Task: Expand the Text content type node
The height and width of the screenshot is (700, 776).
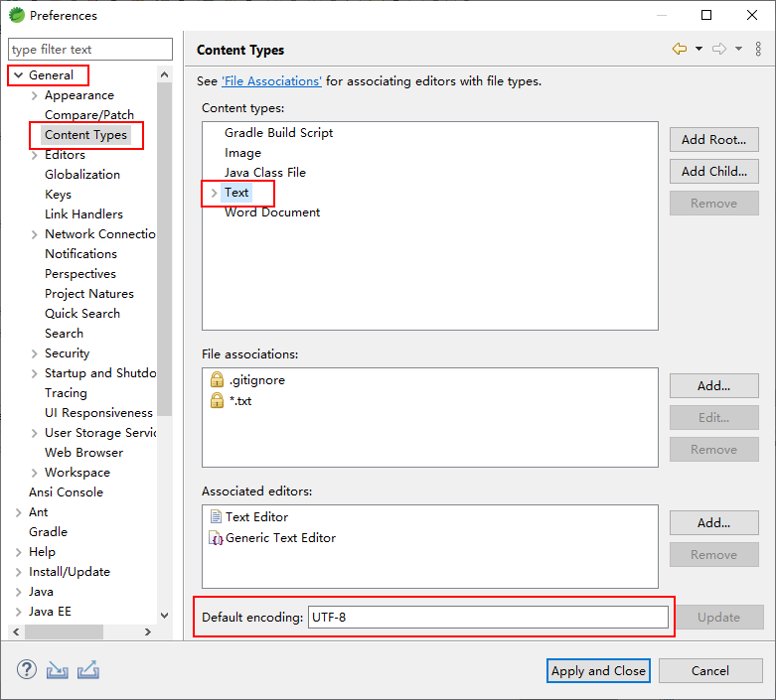Action: pos(215,193)
